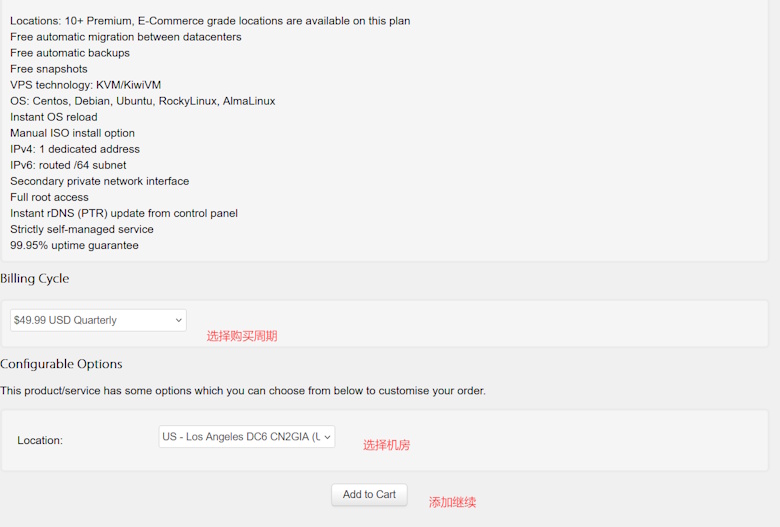Open the $49.99 USD Quarterly billing dropdown

tap(98, 320)
